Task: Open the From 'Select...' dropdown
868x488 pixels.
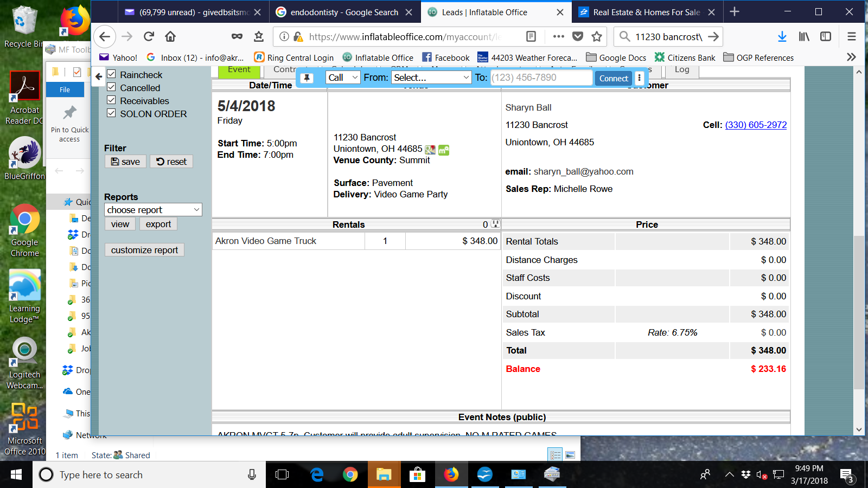Action: [431, 78]
